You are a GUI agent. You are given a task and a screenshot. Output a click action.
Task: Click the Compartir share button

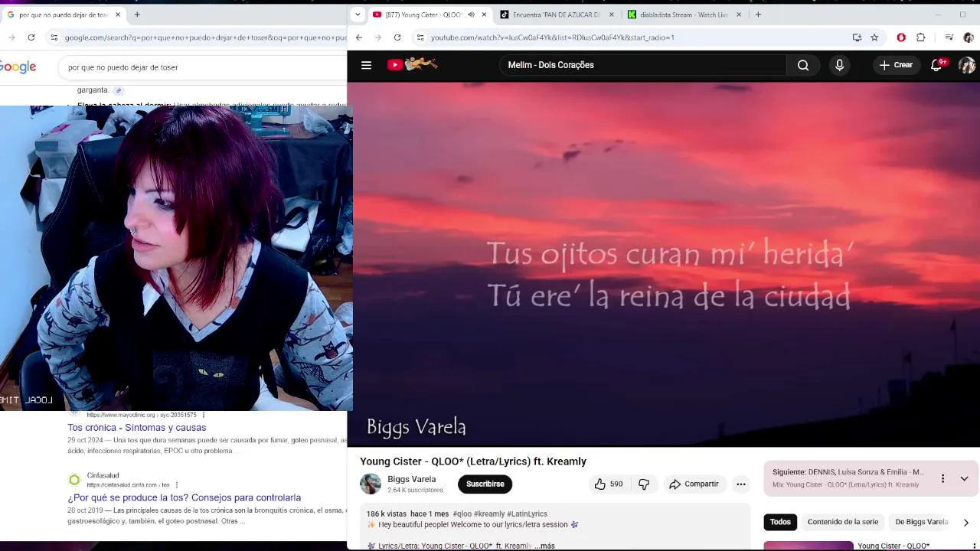pos(694,484)
